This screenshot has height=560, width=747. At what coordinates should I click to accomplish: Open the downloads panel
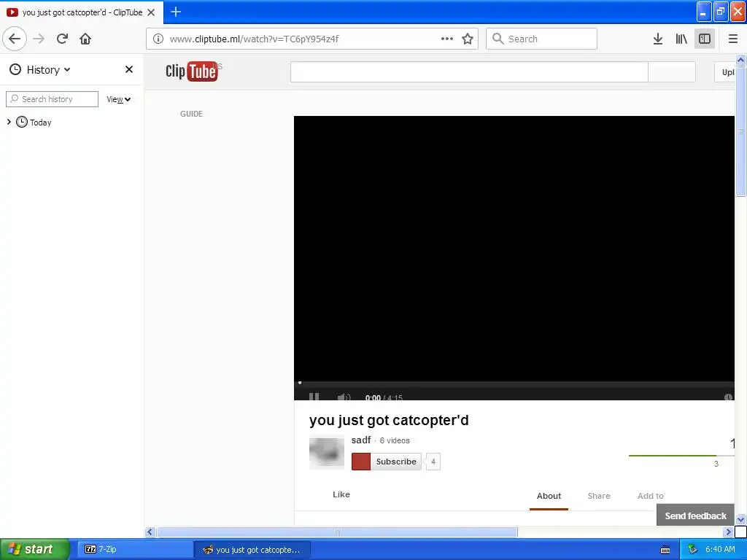click(x=657, y=39)
